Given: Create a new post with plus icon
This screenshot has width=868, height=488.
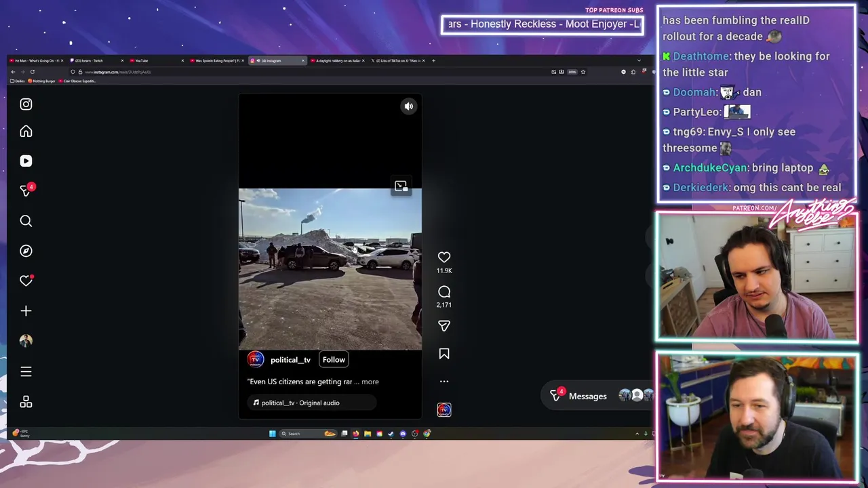Looking at the screenshot, I should coord(26,311).
